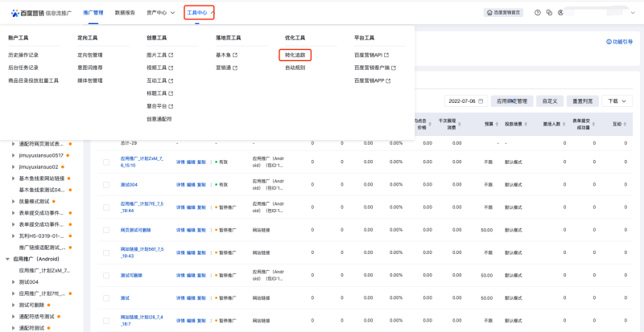Image resolution: width=644 pixels, height=332 pixels.
Task: Open the calendar icon in the date field
Action: 481,101
